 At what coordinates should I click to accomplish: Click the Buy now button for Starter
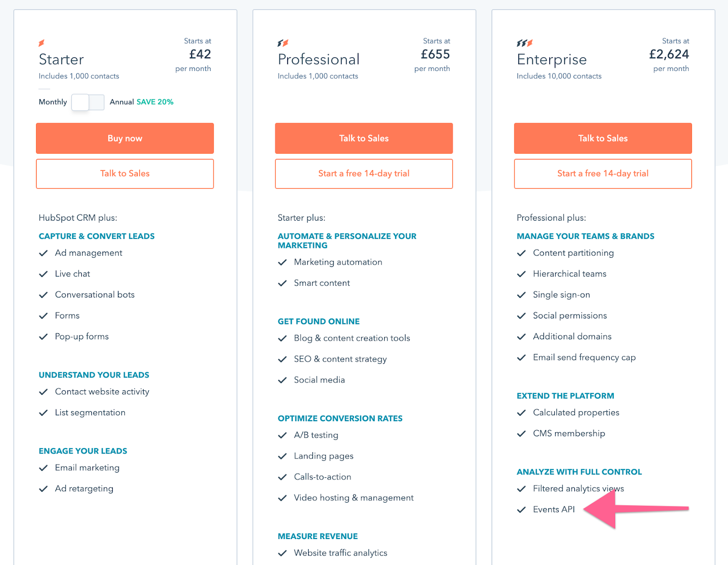tap(125, 138)
